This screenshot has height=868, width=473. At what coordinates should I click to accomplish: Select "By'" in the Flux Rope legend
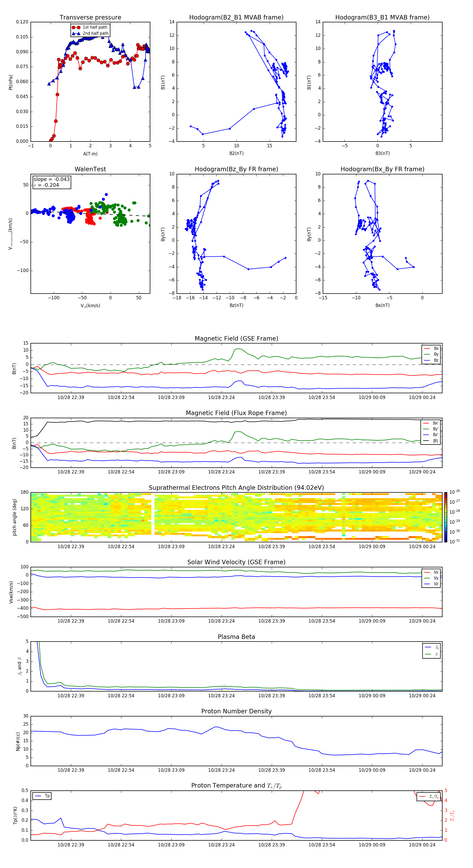click(x=431, y=429)
